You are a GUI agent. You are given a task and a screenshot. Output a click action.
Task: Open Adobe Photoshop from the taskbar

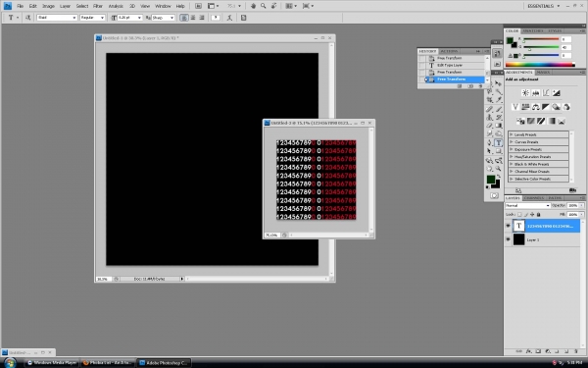click(x=164, y=363)
